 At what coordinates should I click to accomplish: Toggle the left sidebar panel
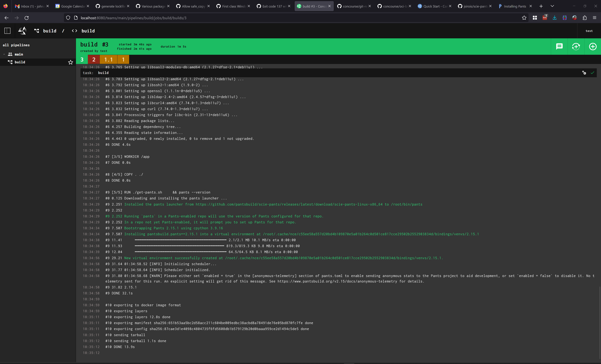click(x=7, y=31)
